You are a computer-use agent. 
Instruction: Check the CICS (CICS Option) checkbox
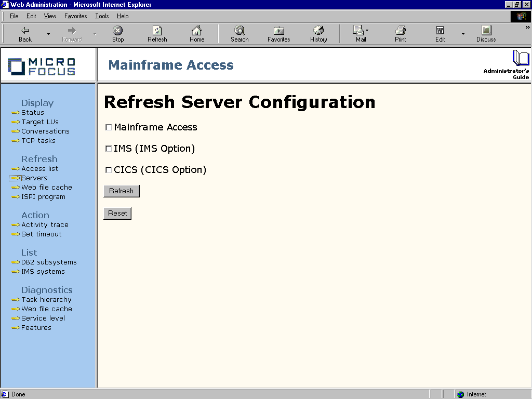point(109,169)
